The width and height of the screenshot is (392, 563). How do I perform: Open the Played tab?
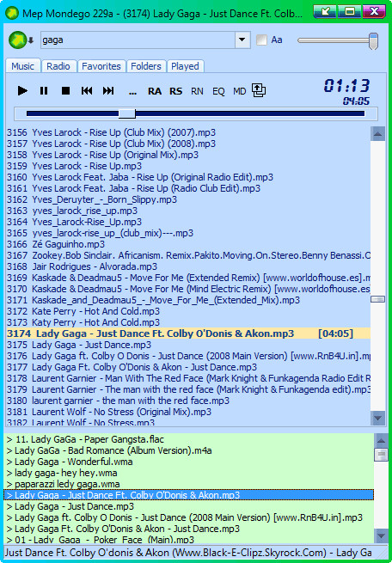click(x=185, y=66)
